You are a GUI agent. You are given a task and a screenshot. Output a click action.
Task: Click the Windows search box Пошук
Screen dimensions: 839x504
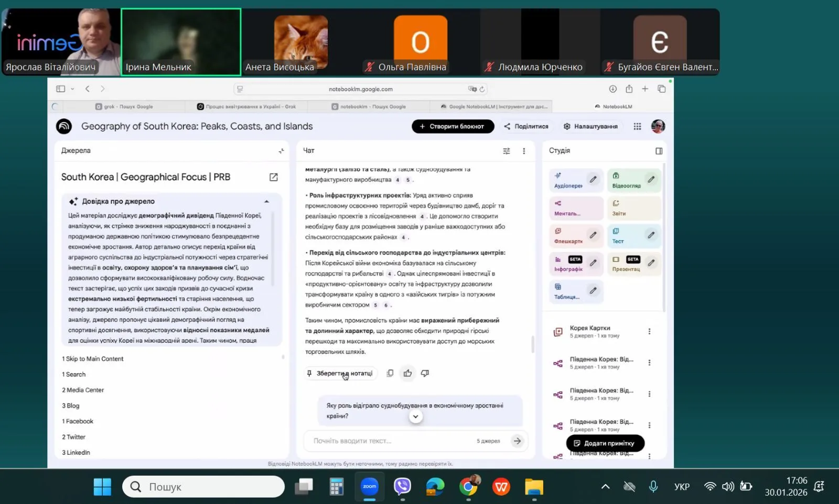pos(203,487)
